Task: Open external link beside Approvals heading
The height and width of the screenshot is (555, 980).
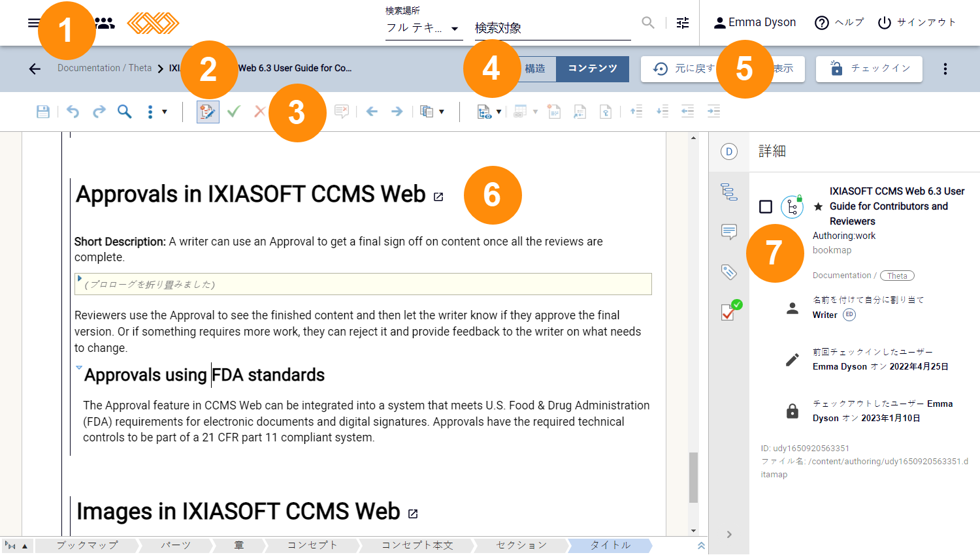Action: tap(438, 197)
